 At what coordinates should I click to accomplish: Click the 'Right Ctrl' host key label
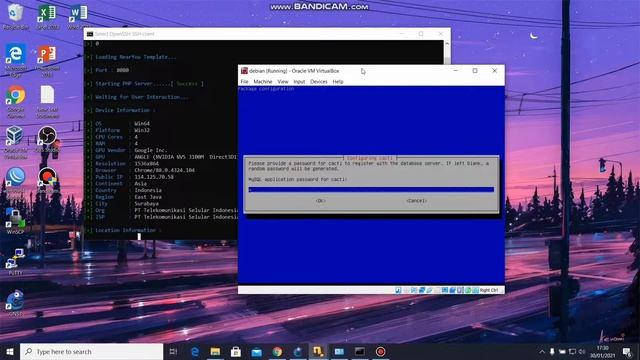[x=489, y=290]
